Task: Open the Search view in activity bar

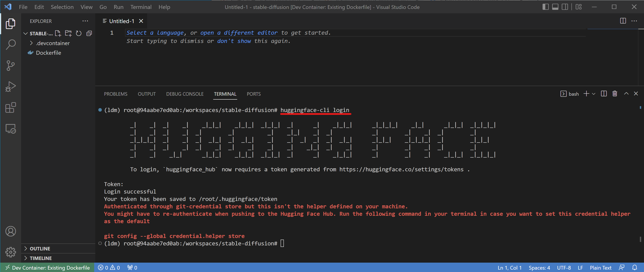Action: (x=10, y=45)
